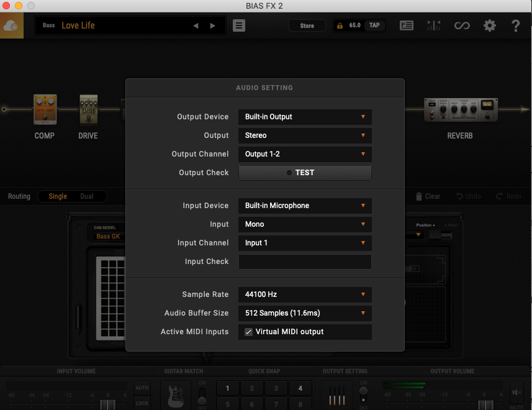
Task: Open the settings gear icon
Action: (489, 25)
